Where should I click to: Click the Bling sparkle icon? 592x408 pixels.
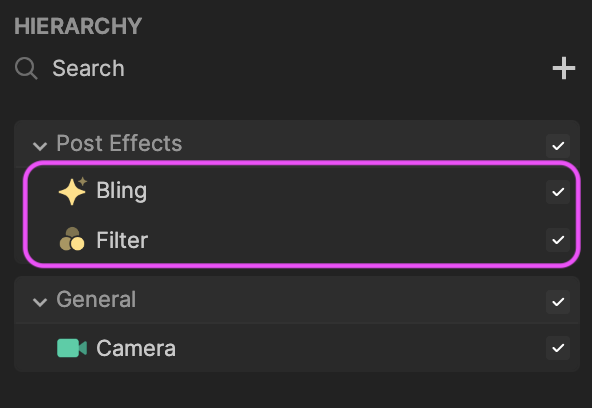[x=73, y=191]
